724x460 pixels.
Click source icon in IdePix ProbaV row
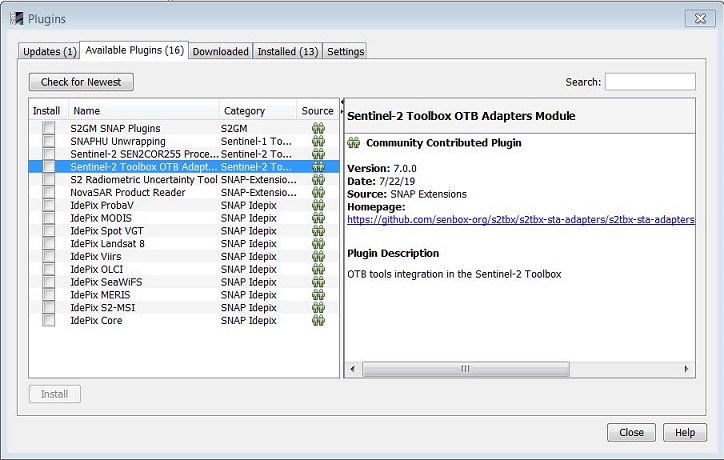click(318, 205)
